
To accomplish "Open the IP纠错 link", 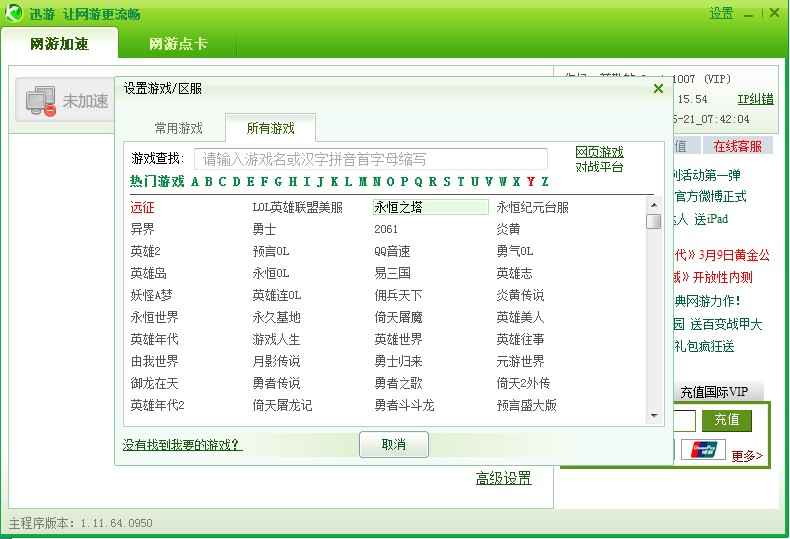I will [755, 99].
